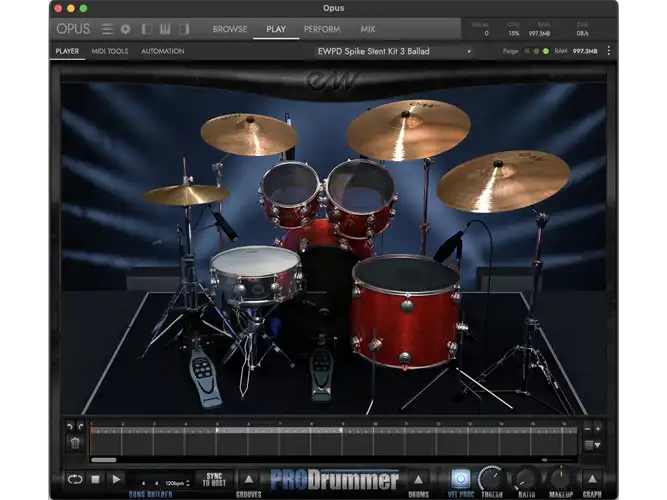The height and width of the screenshot is (500, 667).
Task: Toggle loop playback button
Action: 75,479
